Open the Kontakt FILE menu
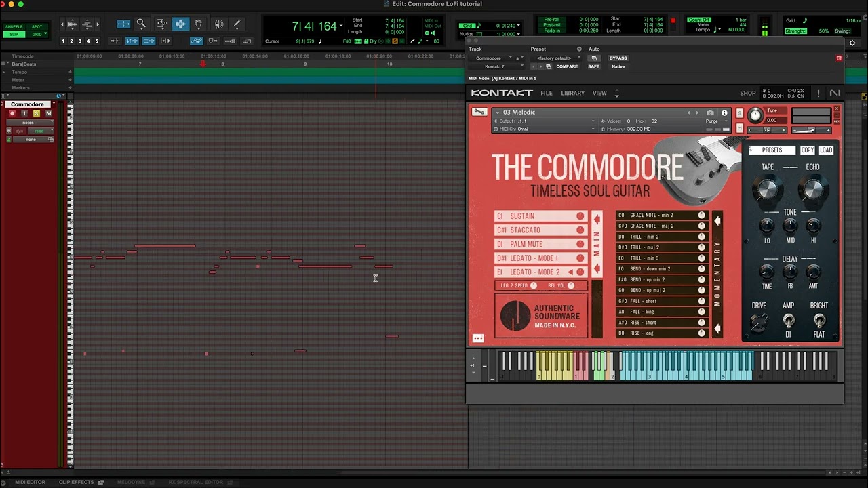 (x=547, y=93)
